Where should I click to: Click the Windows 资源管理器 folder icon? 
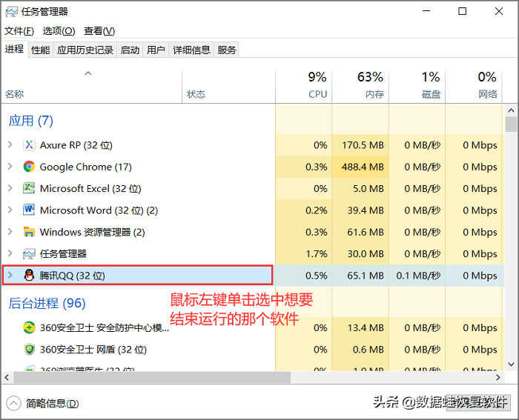(29, 232)
